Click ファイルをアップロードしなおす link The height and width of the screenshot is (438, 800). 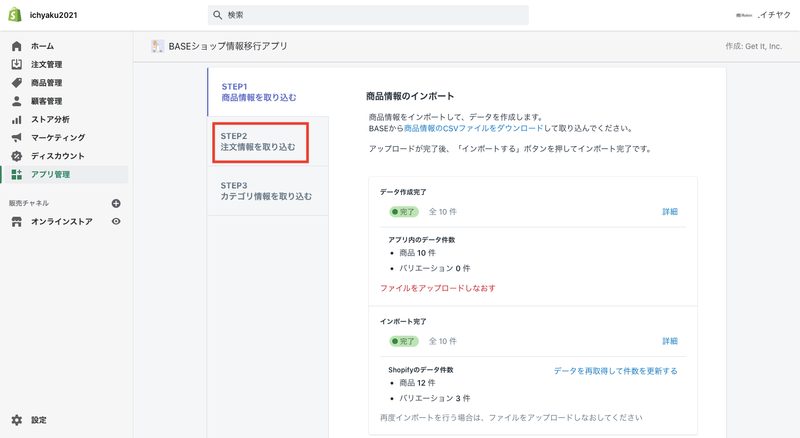(x=438, y=288)
